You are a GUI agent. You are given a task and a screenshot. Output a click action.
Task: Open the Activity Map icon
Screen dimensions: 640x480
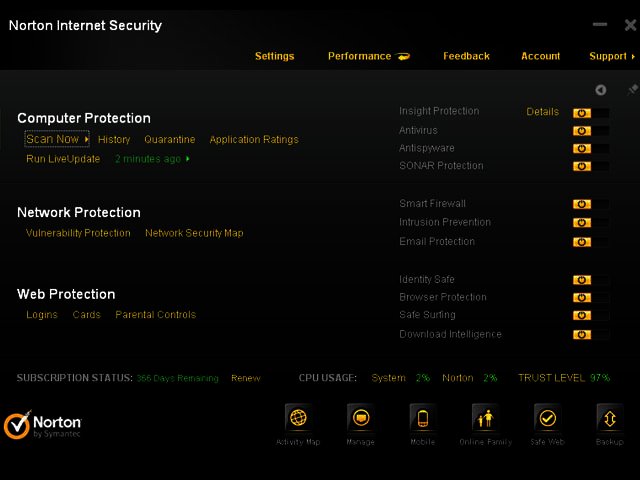coord(298,418)
